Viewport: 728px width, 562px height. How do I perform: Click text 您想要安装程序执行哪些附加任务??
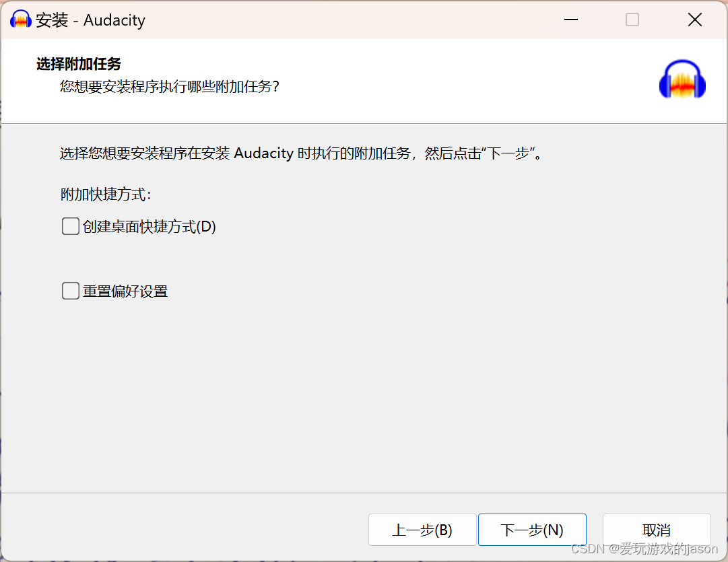coord(170,87)
